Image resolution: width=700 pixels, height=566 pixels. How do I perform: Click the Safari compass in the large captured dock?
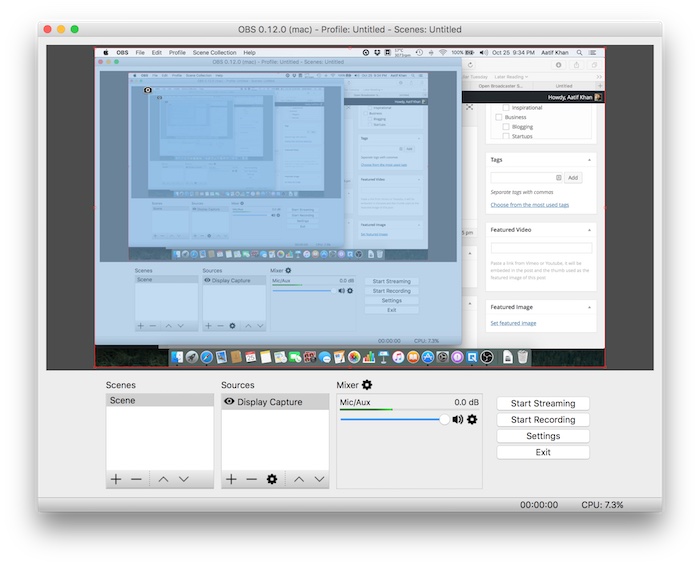207,357
